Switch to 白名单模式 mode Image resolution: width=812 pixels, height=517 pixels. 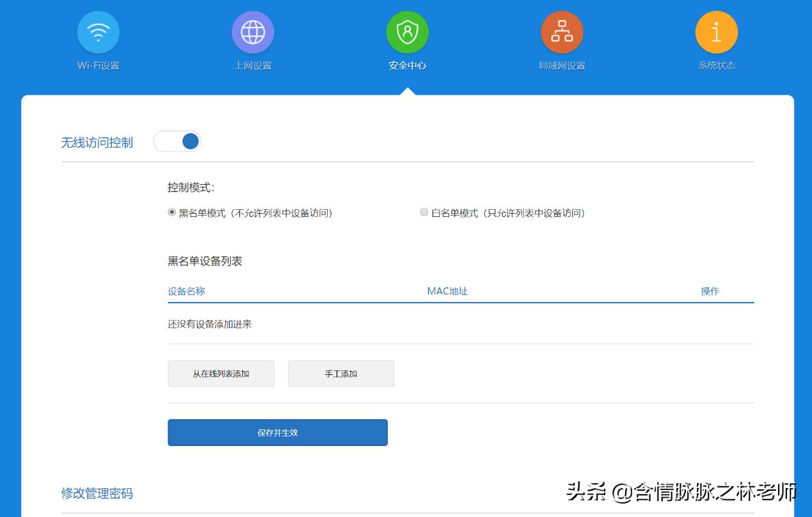[424, 212]
